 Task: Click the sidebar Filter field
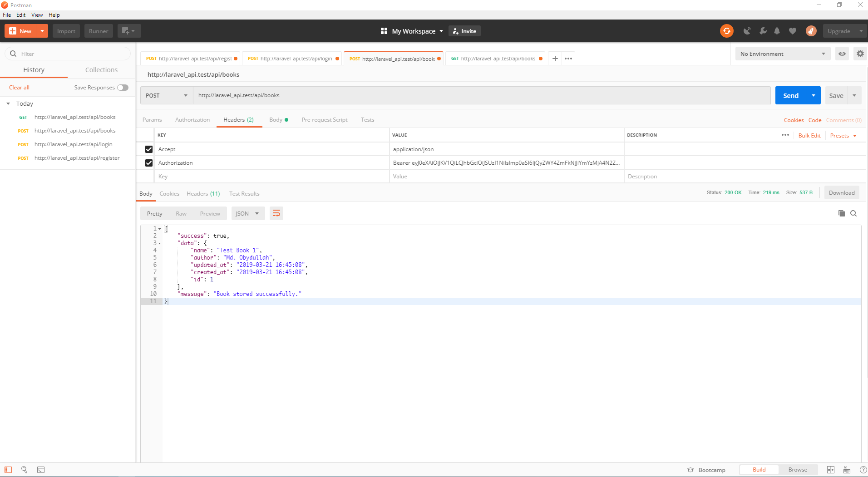point(68,54)
